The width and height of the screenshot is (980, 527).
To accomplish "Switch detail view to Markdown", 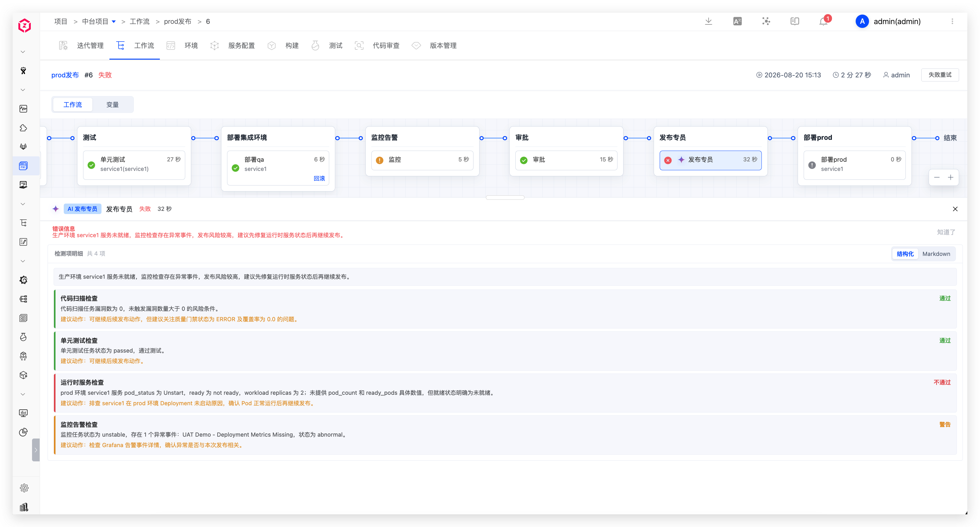I will (936, 254).
